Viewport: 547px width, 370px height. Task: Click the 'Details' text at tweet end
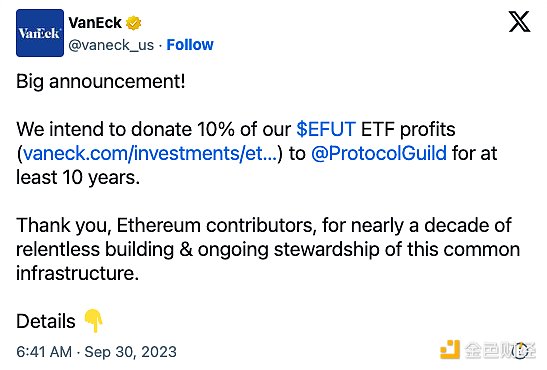pyautogui.click(x=46, y=321)
